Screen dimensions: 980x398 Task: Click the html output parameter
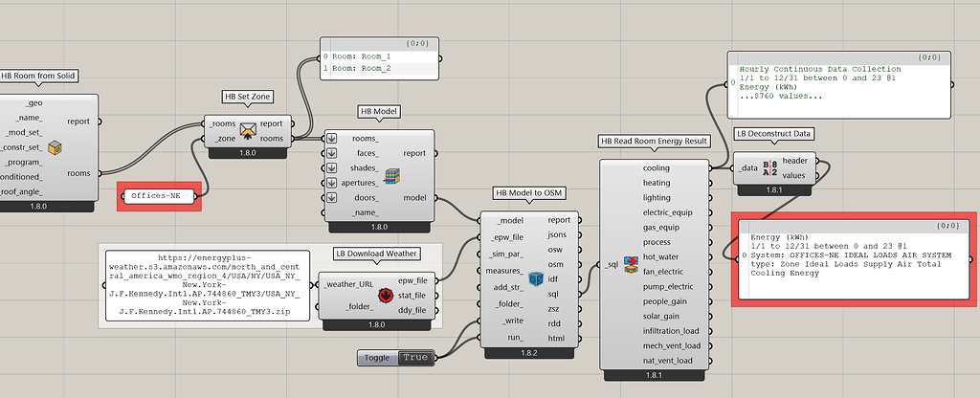pyautogui.click(x=556, y=338)
